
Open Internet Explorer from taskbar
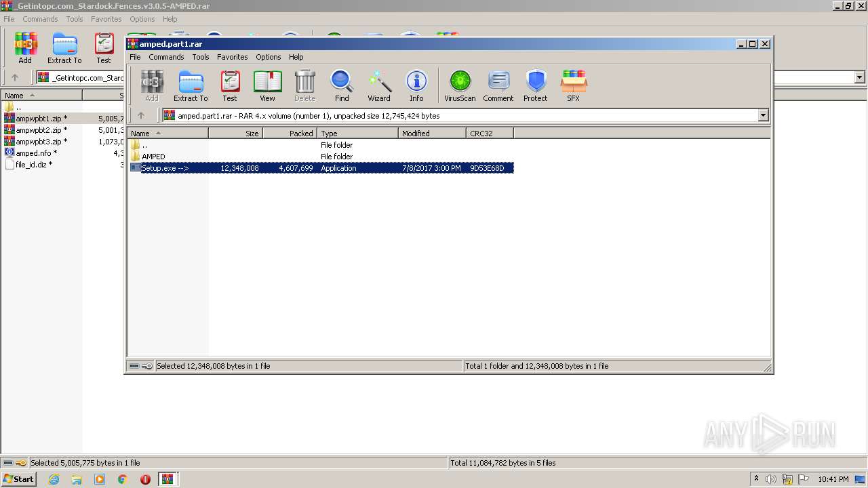click(x=54, y=479)
